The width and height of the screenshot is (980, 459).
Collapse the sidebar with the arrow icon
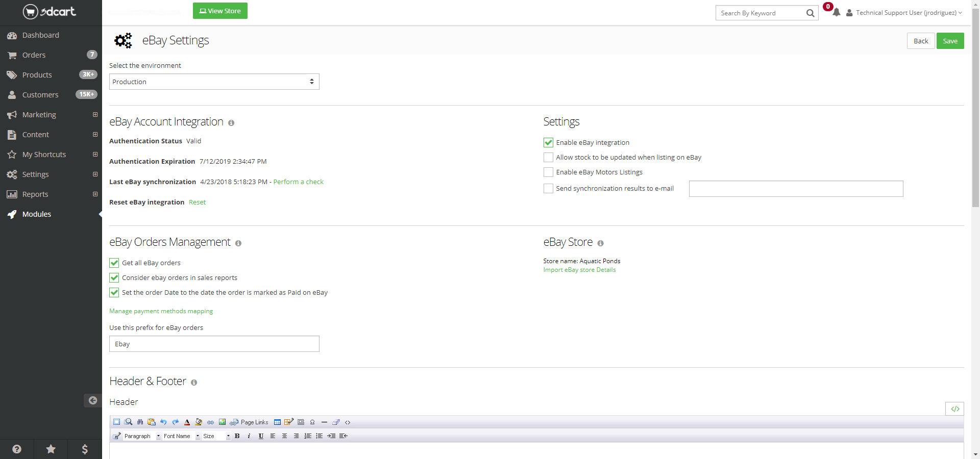point(92,400)
